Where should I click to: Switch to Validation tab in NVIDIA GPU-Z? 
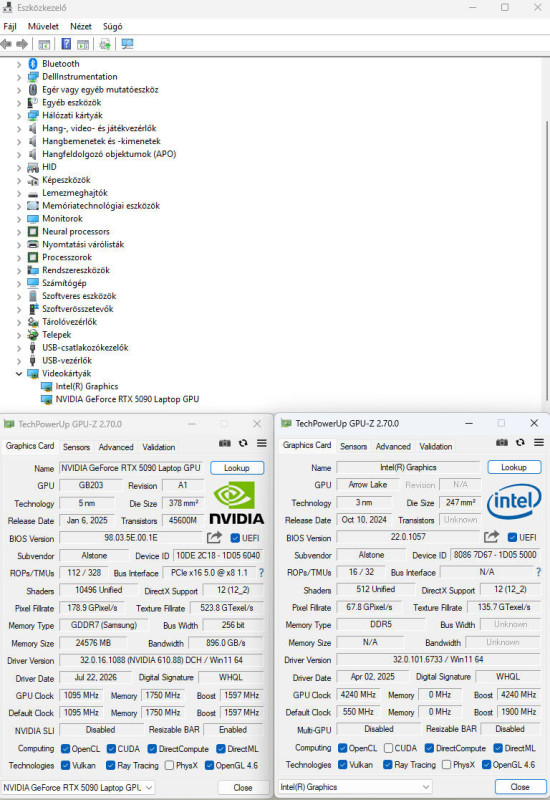159,447
